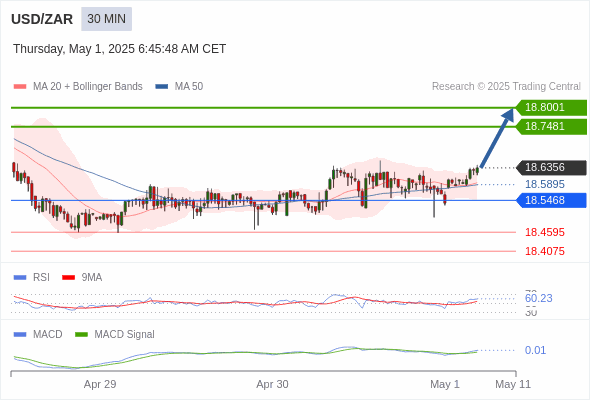Click the current price 18.6356 label
The height and width of the screenshot is (400, 590).
pyautogui.click(x=551, y=167)
